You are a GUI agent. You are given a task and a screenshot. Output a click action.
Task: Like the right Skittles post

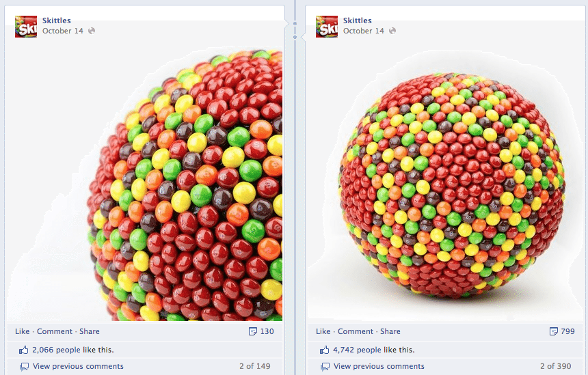323,331
